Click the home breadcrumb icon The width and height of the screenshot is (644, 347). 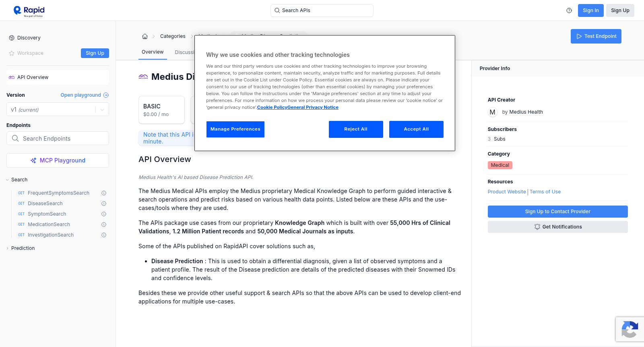pyautogui.click(x=145, y=36)
